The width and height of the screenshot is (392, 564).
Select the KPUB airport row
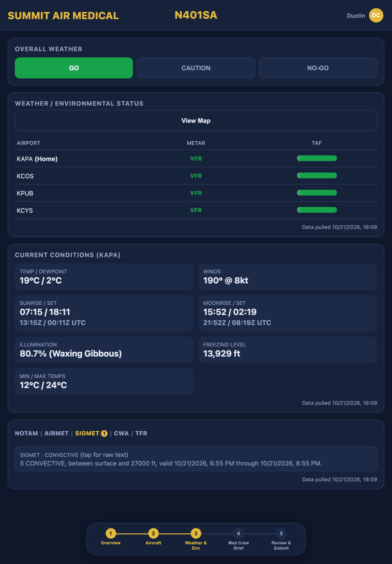pos(196,193)
